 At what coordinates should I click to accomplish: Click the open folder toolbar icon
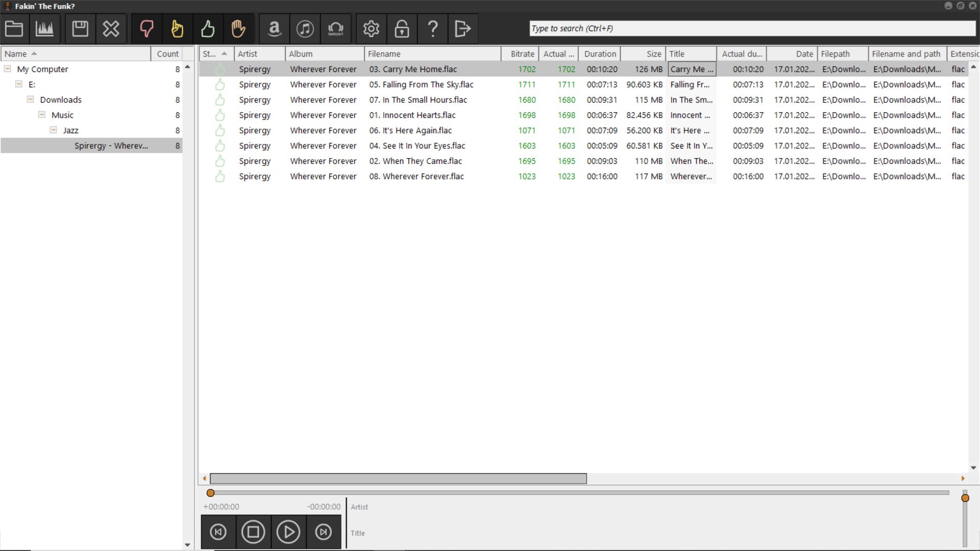tap(14, 29)
